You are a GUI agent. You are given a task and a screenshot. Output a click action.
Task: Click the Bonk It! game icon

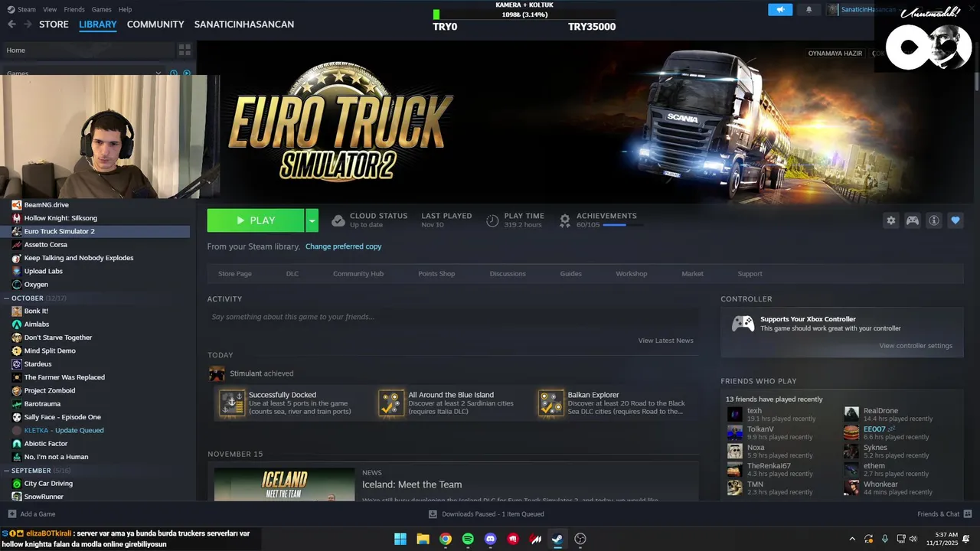(17, 311)
